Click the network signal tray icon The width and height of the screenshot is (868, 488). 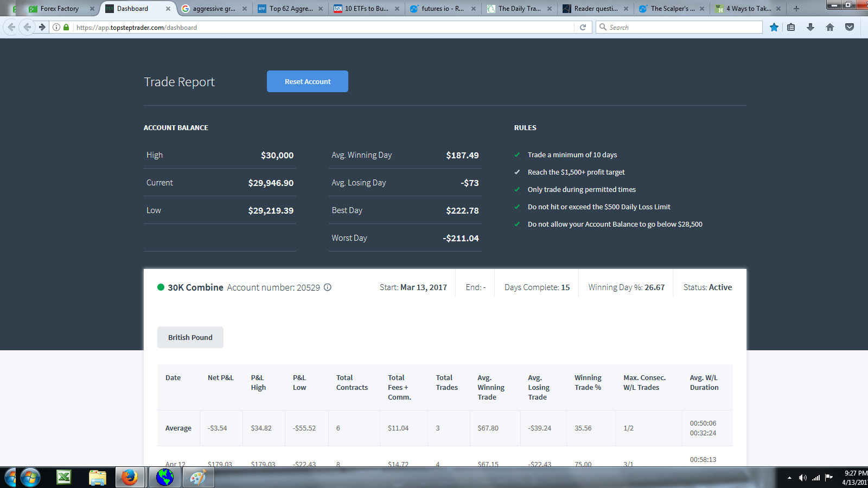(816, 478)
